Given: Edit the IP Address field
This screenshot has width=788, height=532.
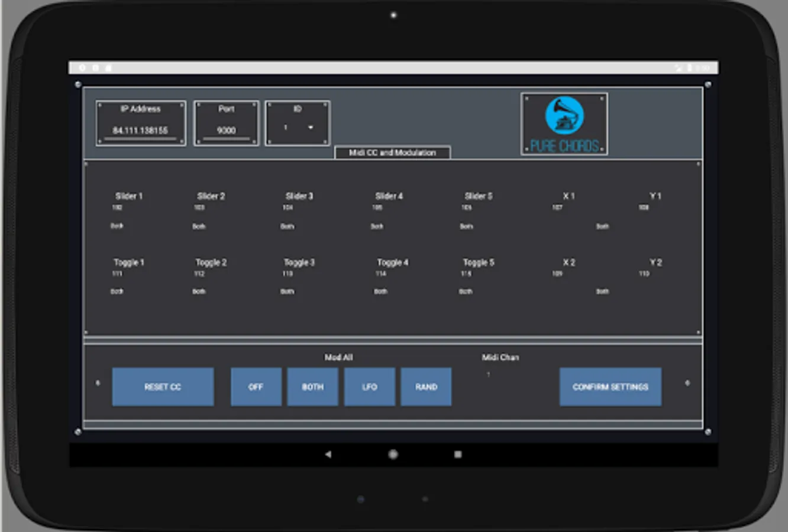Looking at the screenshot, I should coord(140,130).
